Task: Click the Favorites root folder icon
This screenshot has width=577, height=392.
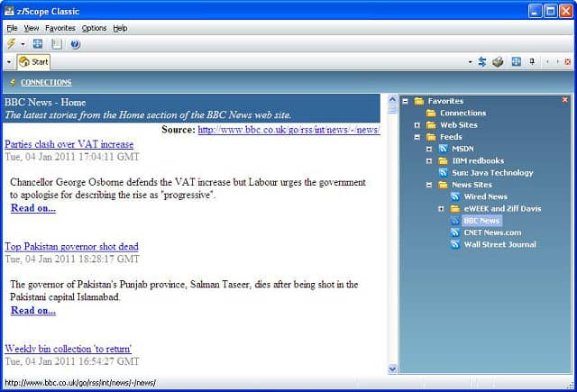Action: point(418,101)
